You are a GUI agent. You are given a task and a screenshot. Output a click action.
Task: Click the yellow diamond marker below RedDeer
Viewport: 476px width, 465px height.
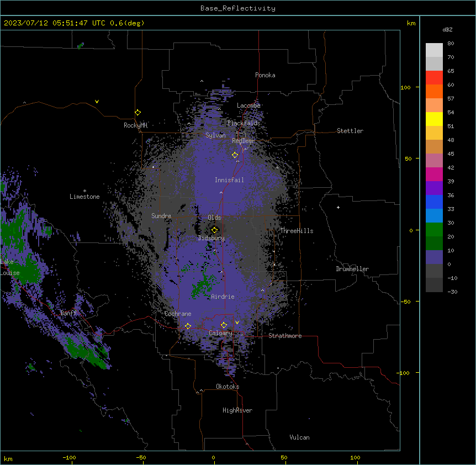coord(235,155)
